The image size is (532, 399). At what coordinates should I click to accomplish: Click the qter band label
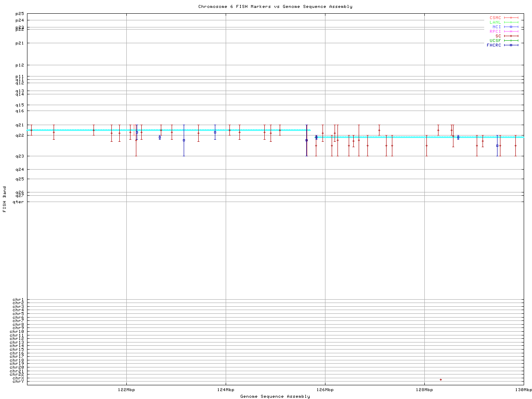coord(19,202)
